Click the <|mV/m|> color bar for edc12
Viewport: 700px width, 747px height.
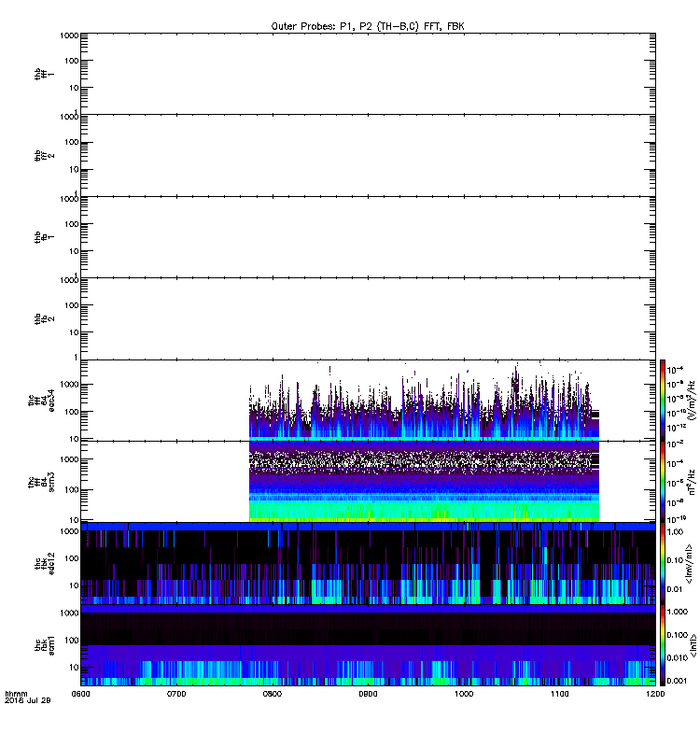(663, 564)
